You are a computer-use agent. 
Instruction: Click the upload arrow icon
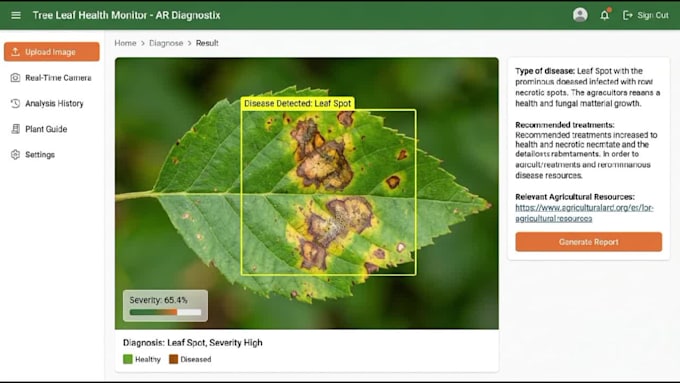(x=16, y=52)
